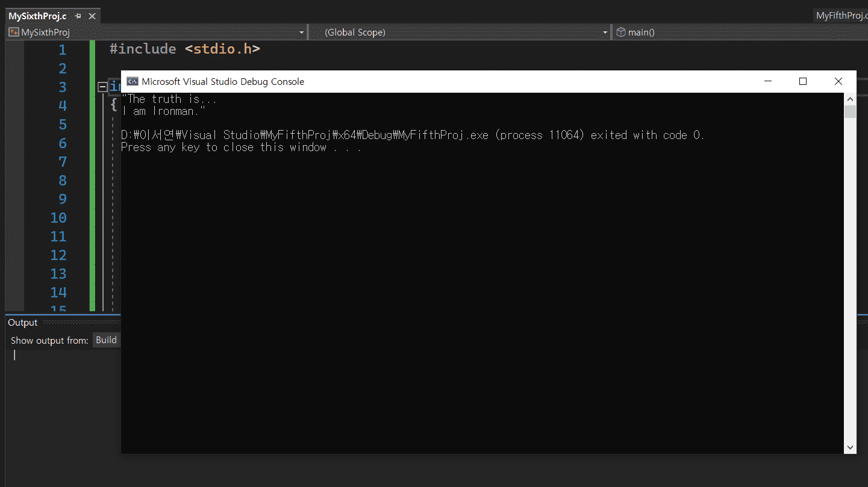868x487 pixels.
Task: Select line number 5 in the editor margin
Action: click(63, 125)
